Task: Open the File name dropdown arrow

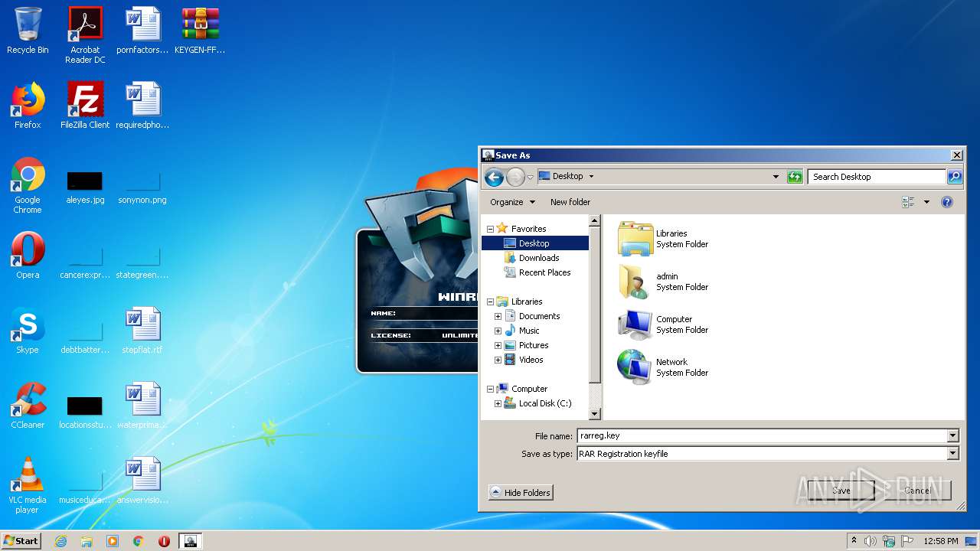Action: 952,436
